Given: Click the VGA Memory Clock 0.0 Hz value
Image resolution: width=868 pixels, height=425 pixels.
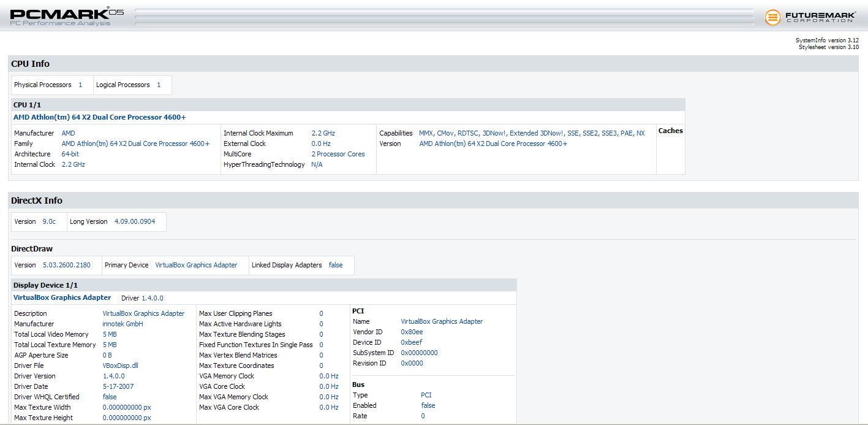Looking at the screenshot, I should (329, 376).
